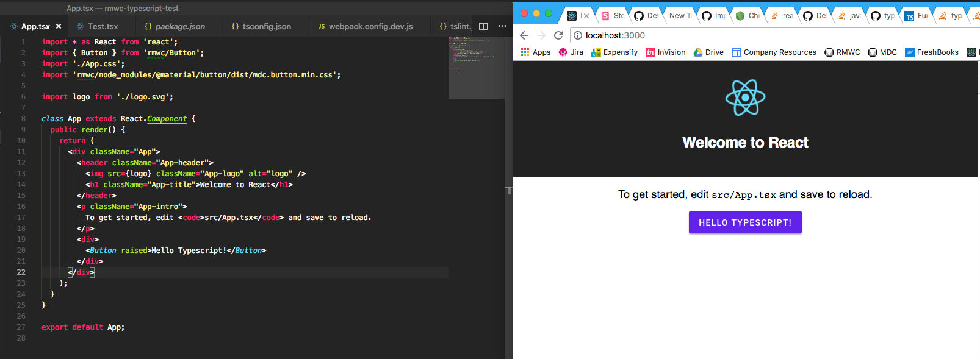Open the InVision bookmark

[x=666, y=52]
